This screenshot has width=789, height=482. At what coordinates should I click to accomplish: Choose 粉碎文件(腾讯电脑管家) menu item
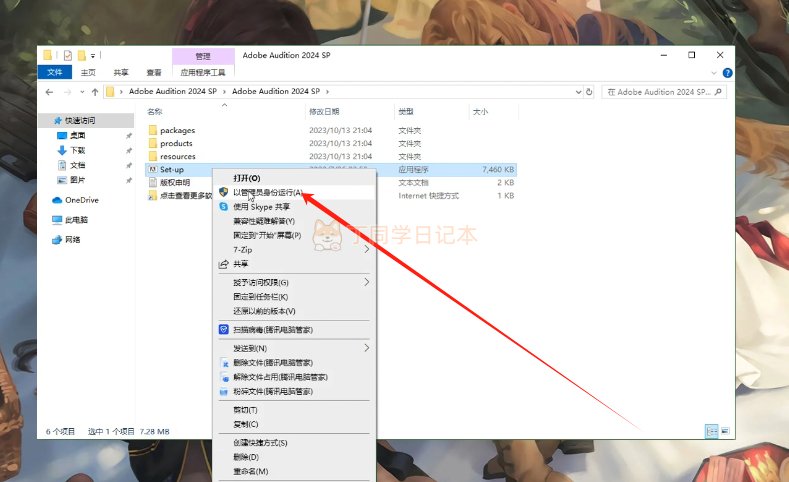point(294,391)
